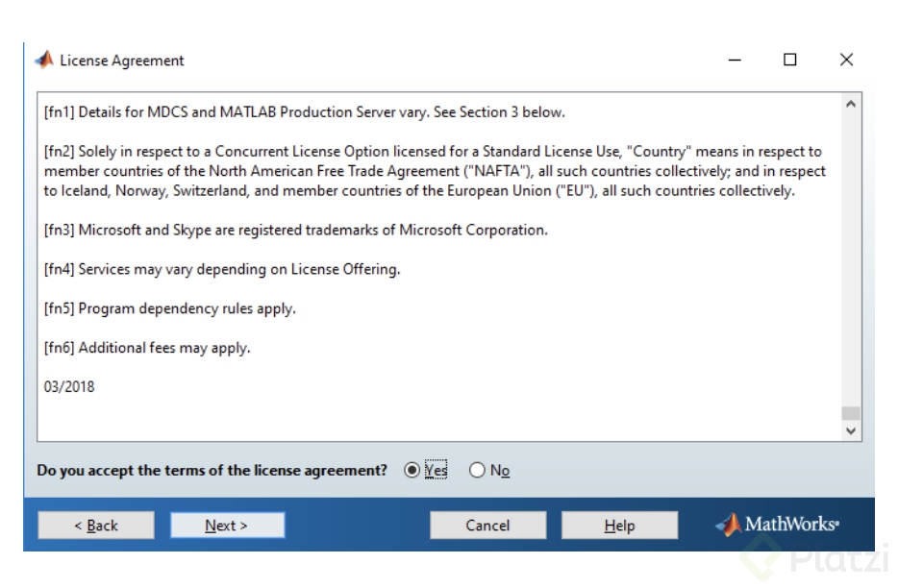
Task: Click the "[fn1] Details for MDCS" line
Action: point(304,112)
